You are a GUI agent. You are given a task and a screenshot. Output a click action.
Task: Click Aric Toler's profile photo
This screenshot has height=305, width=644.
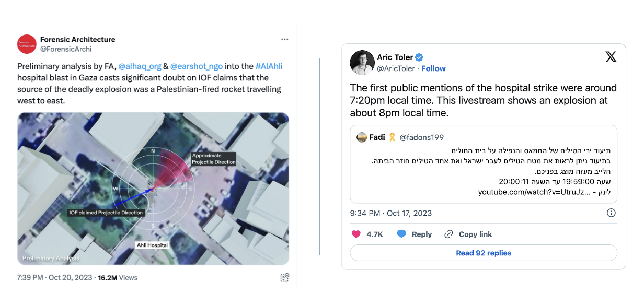[361, 63]
